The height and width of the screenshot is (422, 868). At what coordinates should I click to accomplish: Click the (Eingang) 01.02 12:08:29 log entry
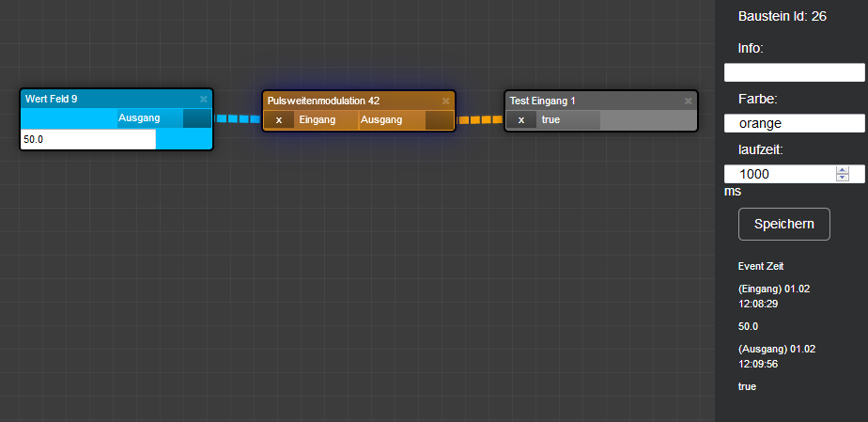[774, 296]
